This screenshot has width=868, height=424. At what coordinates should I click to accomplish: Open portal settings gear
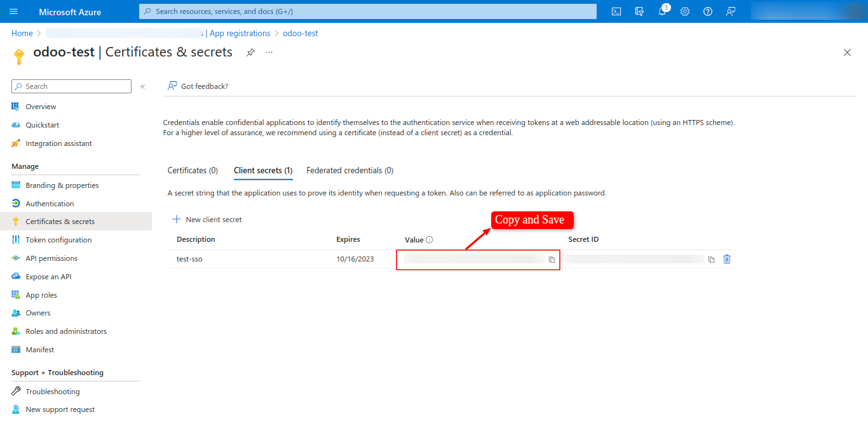point(685,11)
